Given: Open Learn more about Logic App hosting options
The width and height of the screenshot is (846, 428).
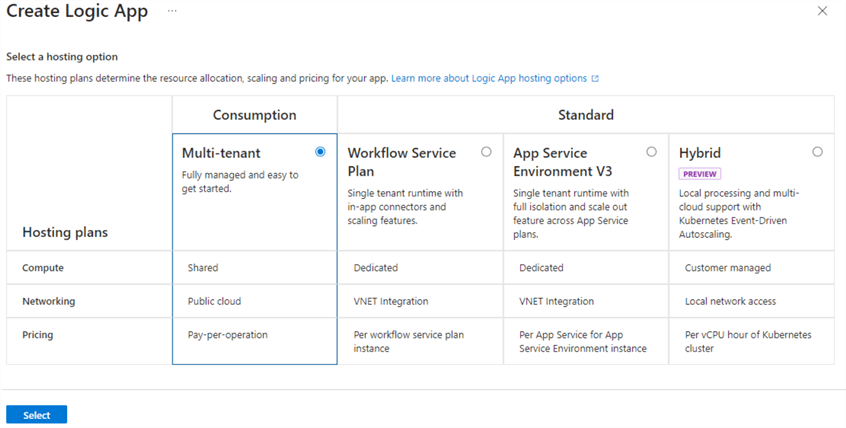Looking at the screenshot, I should click(489, 78).
